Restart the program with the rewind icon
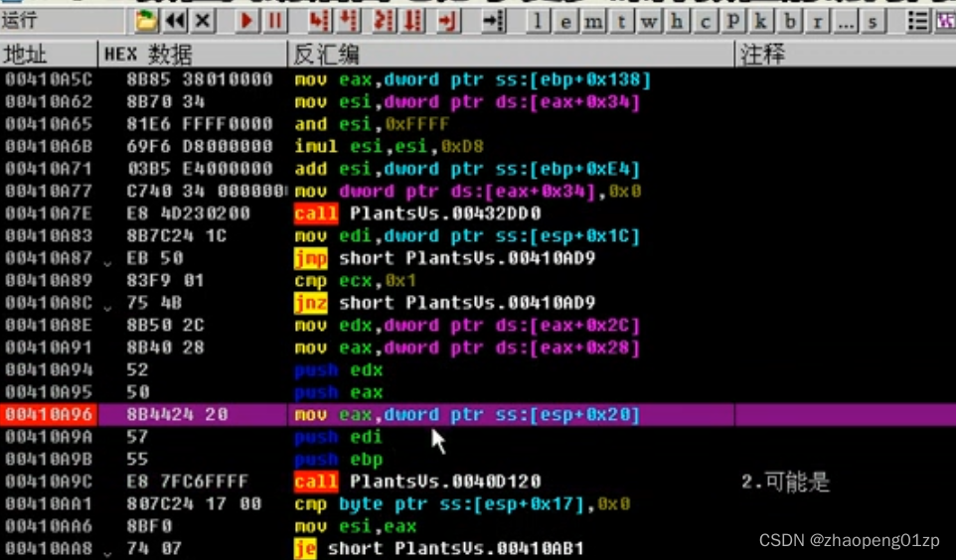This screenshot has height=560, width=956. coord(175,21)
